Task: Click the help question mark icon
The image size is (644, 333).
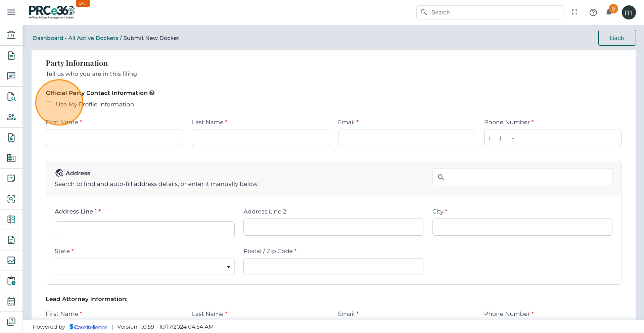Action: (x=593, y=12)
